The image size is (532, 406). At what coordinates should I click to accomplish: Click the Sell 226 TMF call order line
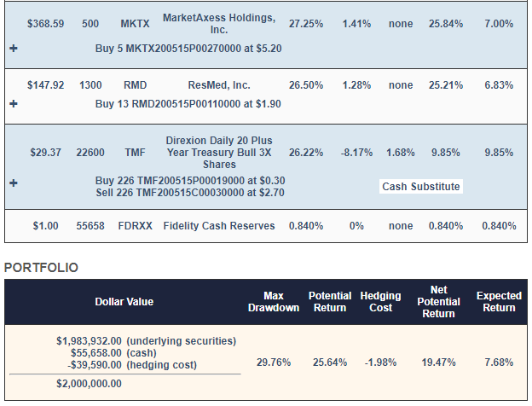coord(189,193)
